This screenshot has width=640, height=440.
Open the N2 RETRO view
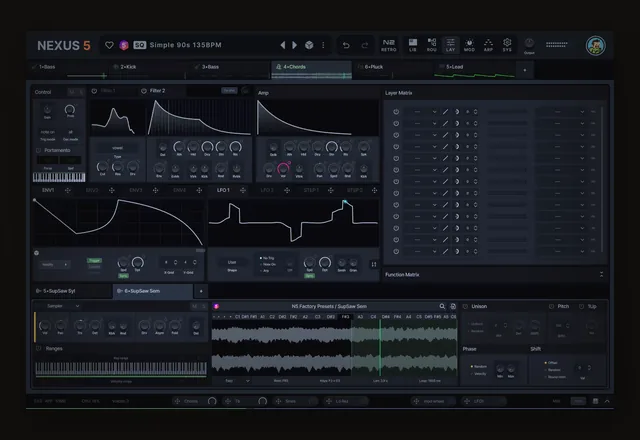pyautogui.click(x=389, y=45)
